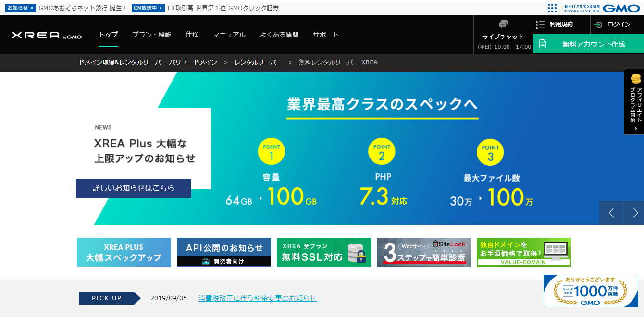Go to the 仕様 page
Image resolution: width=644 pixels, height=317 pixels.
192,35
